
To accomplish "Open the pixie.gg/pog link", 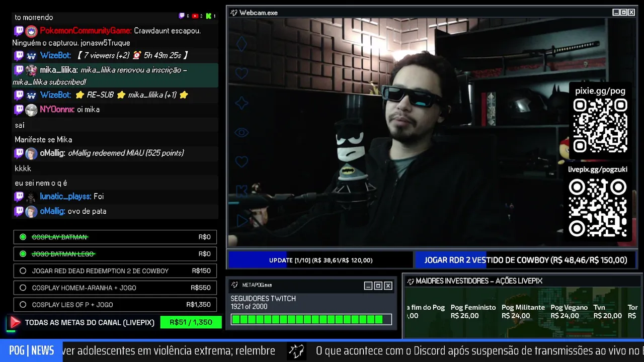I will pyautogui.click(x=600, y=91).
